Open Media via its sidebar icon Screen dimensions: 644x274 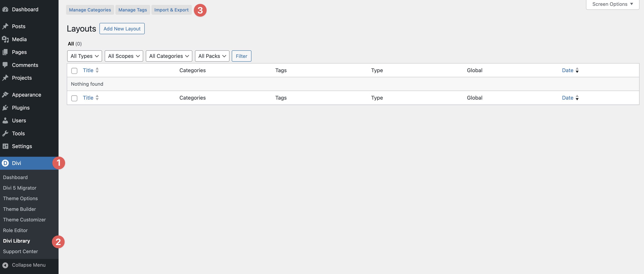(x=5, y=39)
